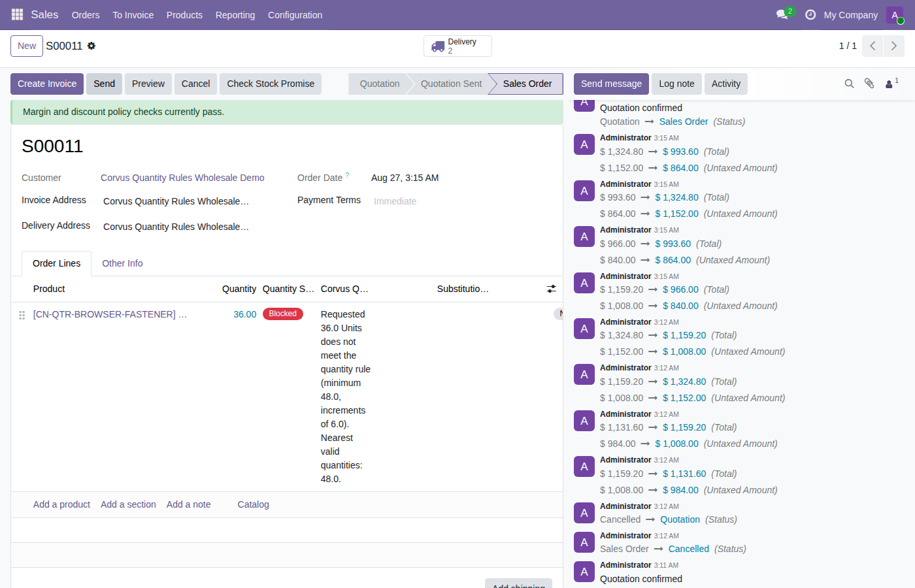This screenshot has height=588, width=915.
Task: Open the Orders menu
Action: [x=86, y=15]
